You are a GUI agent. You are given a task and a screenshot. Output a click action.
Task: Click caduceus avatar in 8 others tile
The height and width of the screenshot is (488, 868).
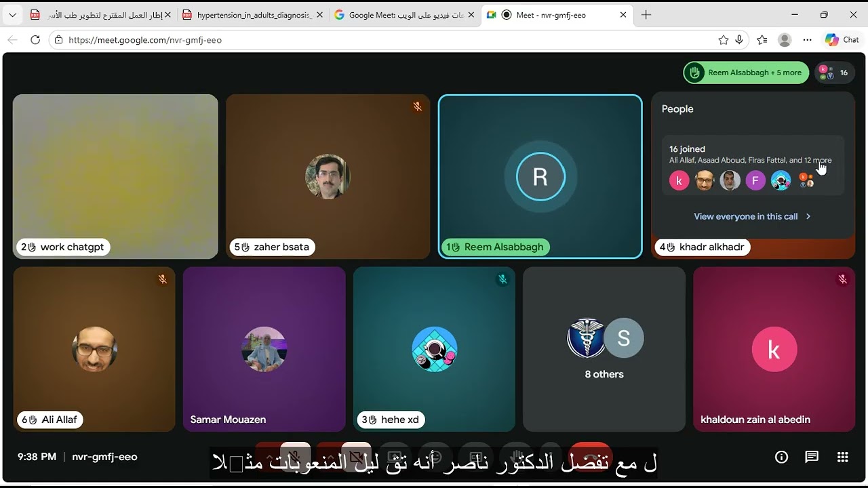tap(586, 338)
